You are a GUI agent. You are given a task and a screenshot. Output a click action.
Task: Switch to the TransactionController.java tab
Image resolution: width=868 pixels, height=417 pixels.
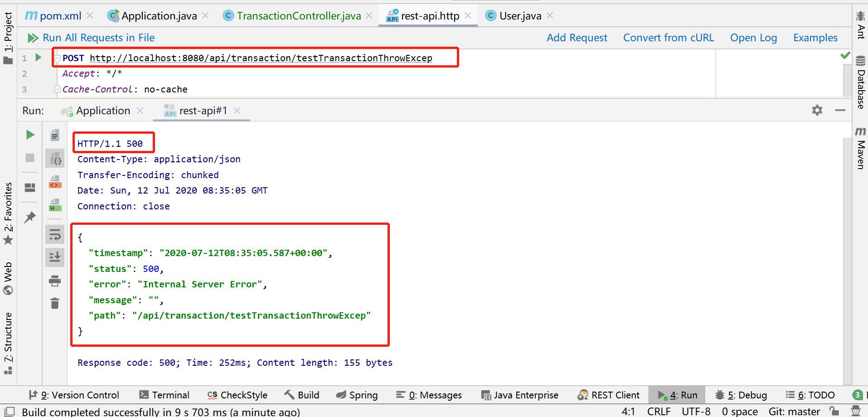298,16
